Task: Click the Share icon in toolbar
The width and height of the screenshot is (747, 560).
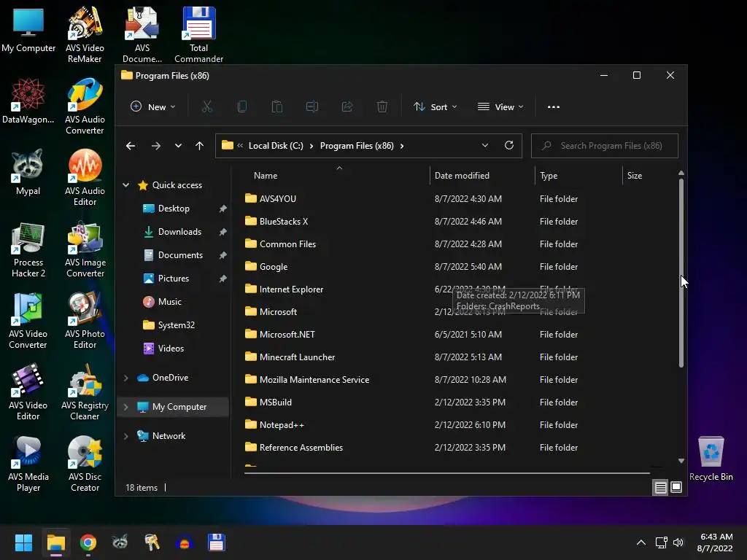Action: (x=347, y=106)
